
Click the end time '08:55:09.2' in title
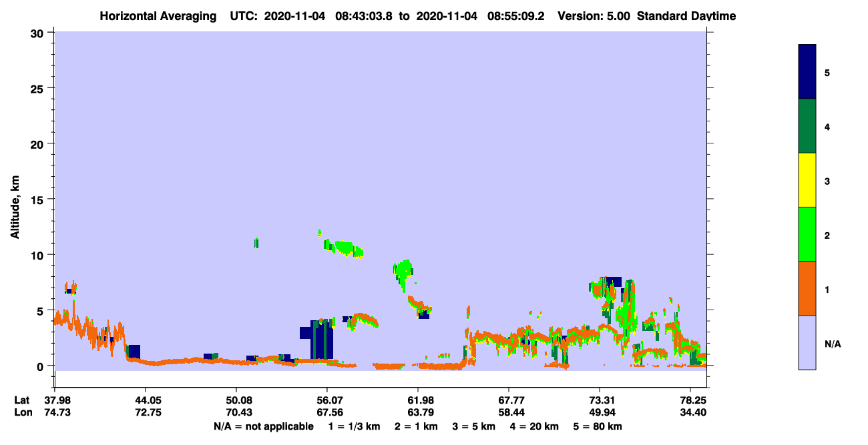pos(515,16)
